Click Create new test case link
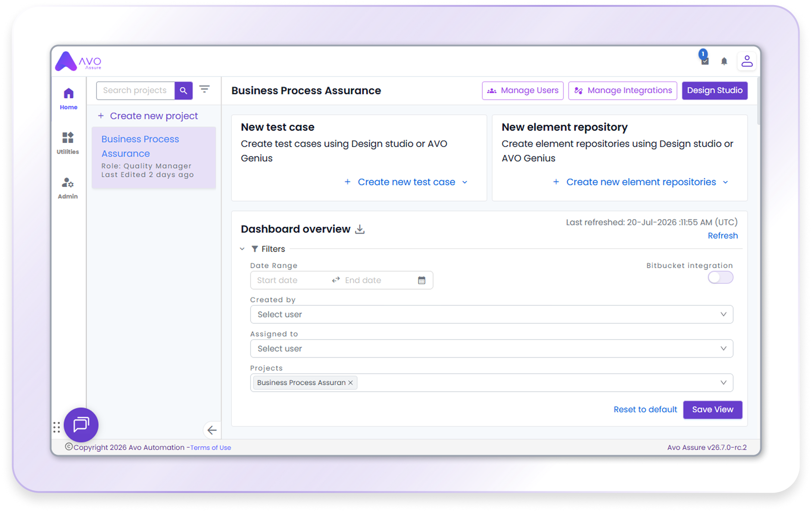 coord(406,182)
